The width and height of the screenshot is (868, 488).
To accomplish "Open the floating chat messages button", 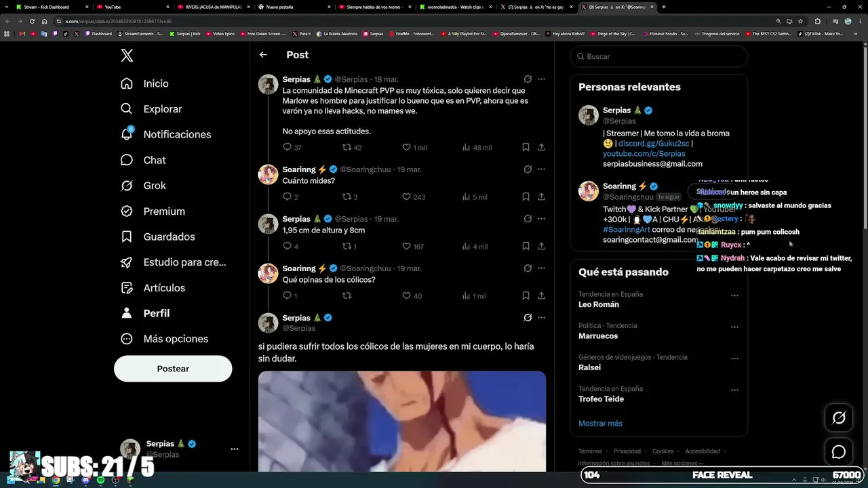I will 839,452.
